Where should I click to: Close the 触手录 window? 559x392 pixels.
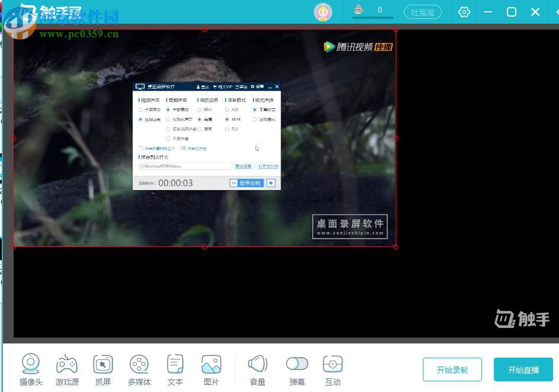click(535, 12)
